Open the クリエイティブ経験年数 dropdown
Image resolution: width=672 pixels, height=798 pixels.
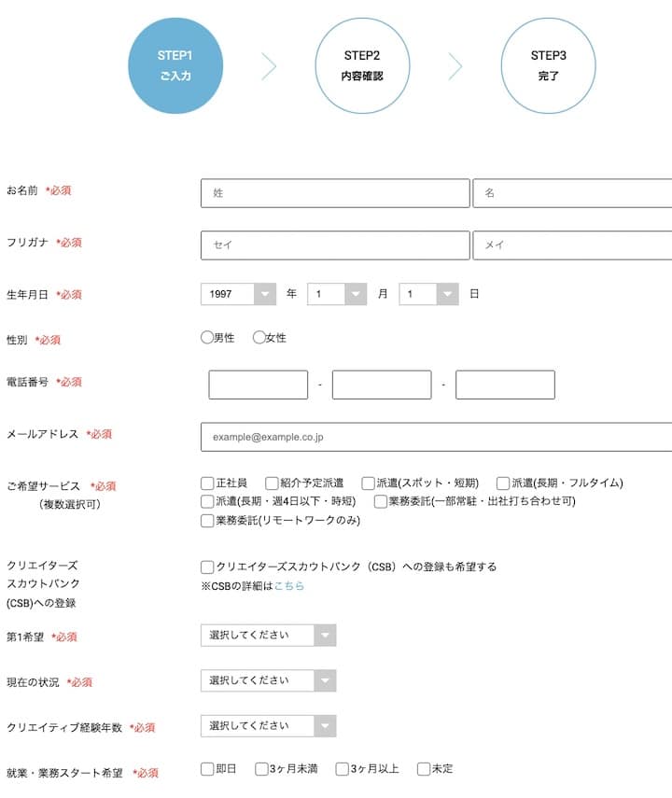point(268,726)
